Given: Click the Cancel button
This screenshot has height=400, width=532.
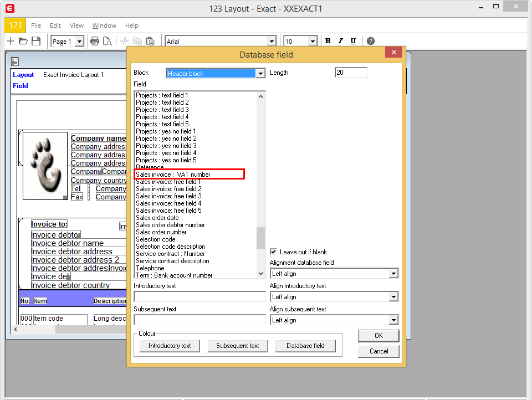Looking at the screenshot, I should (378, 351).
